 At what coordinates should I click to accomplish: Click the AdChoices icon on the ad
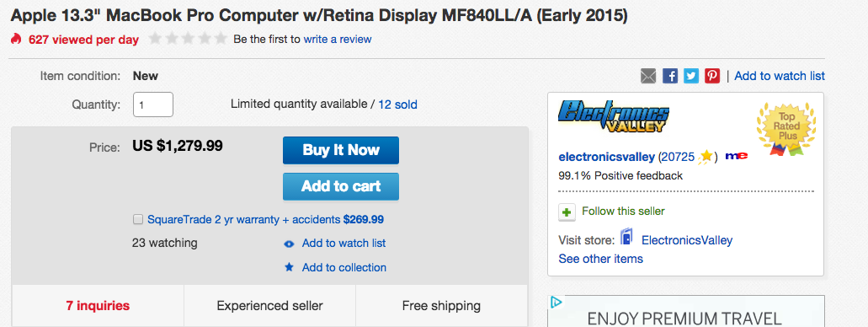click(x=556, y=303)
